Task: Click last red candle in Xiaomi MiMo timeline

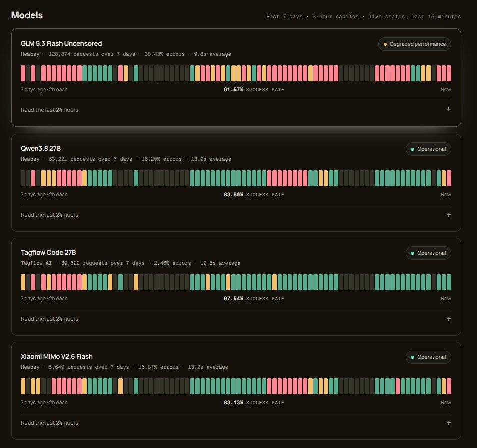Action: 449,386
